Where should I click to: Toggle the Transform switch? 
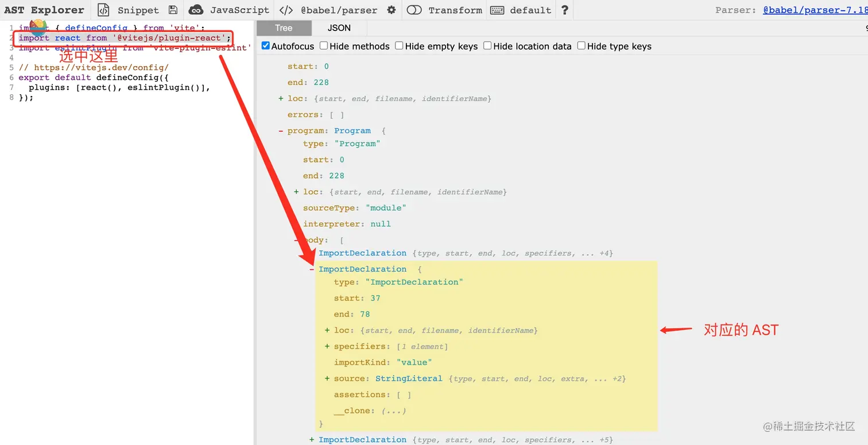tap(414, 10)
